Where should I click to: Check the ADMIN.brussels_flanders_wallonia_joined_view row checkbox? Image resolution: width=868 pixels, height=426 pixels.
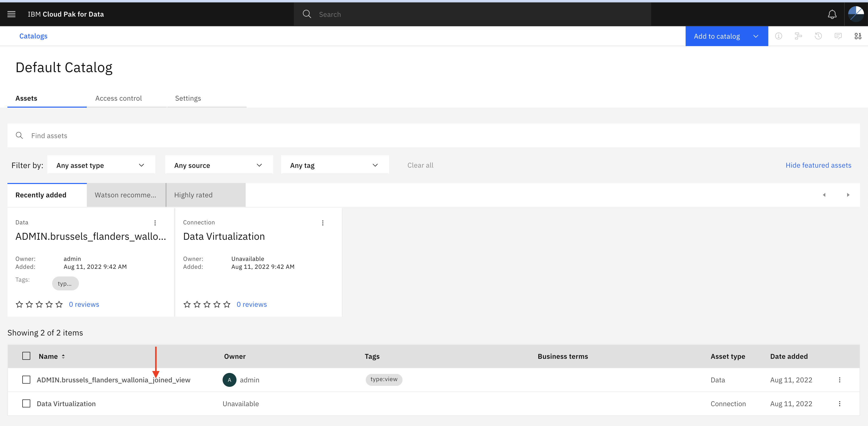point(26,380)
